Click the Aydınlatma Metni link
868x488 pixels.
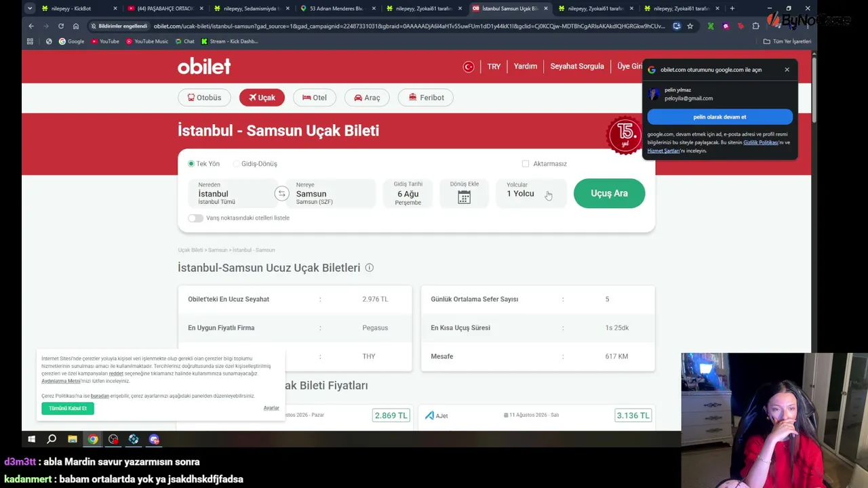pos(61,381)
